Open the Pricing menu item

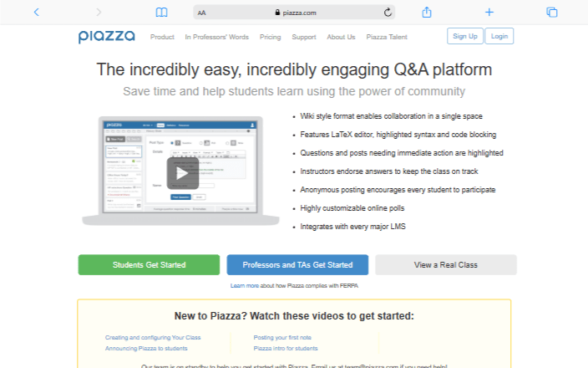270,37
